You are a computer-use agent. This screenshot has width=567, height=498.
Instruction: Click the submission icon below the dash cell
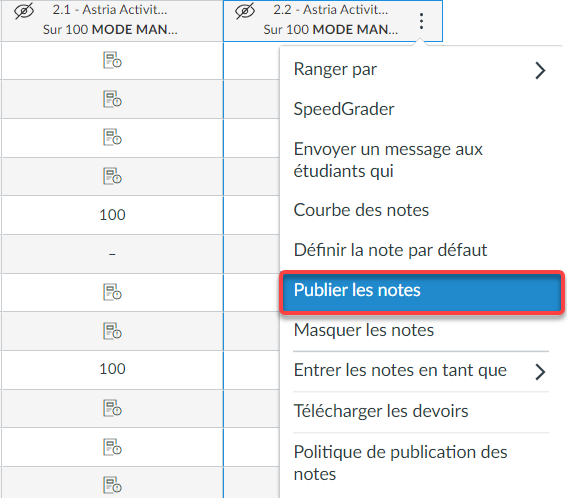click(x=112, y=292)
